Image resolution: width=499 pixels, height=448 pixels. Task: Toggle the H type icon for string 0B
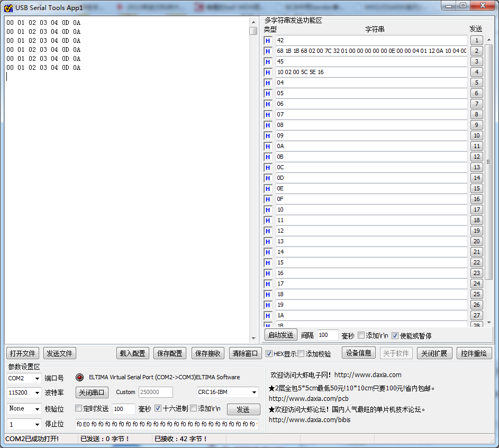click(268, 157)
